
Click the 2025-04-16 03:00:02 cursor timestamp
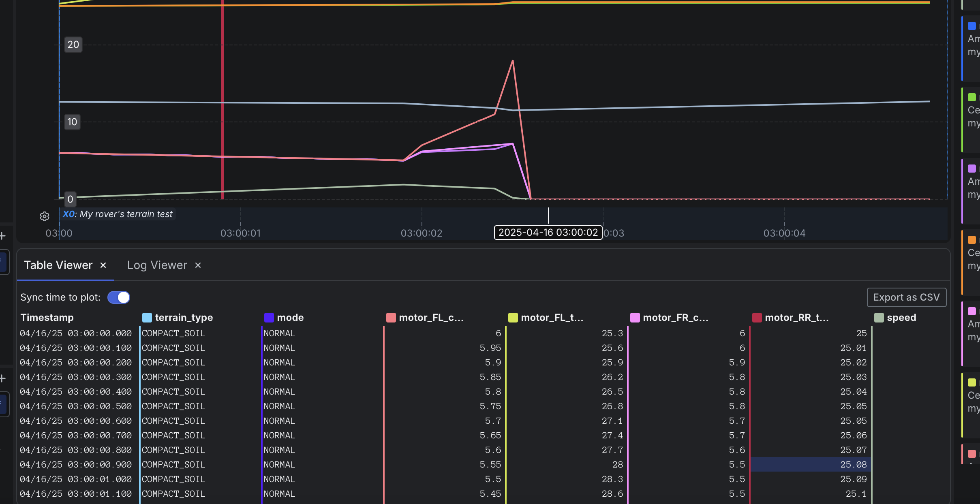coord(548,233)
